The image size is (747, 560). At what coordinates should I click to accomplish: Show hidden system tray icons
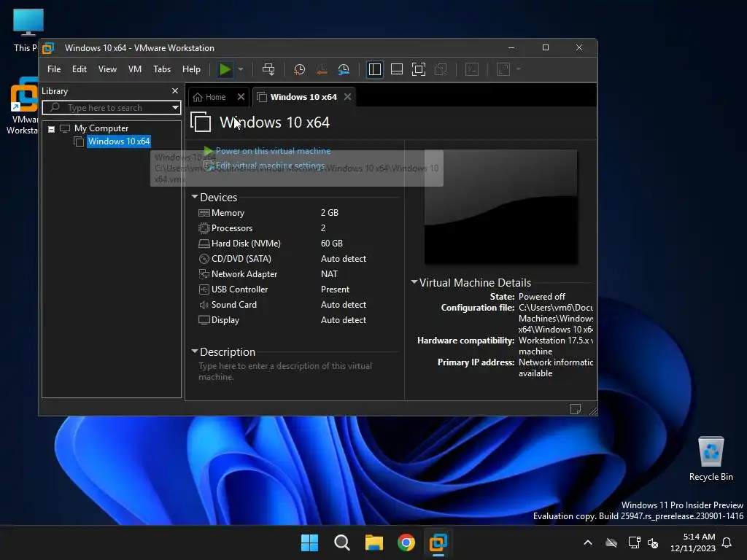[x=588, y=542]
